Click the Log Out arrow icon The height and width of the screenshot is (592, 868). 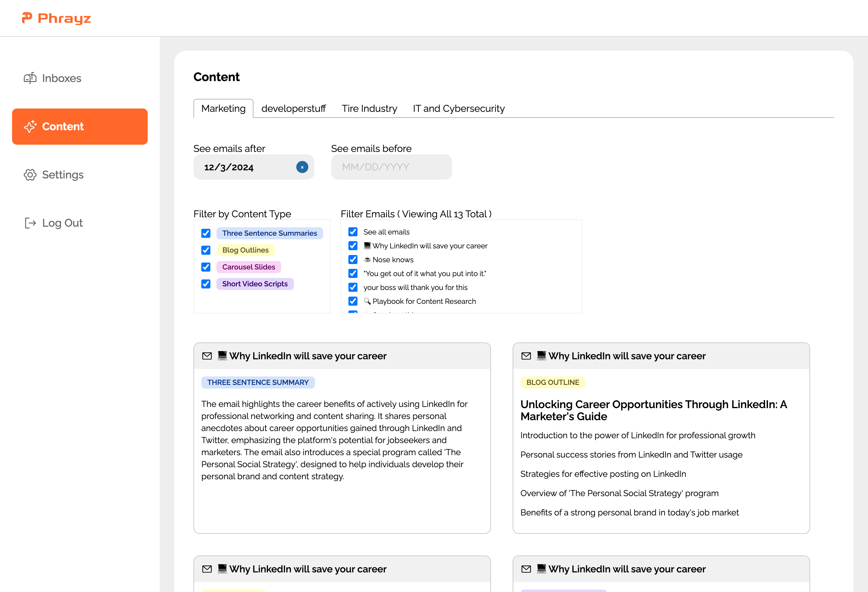point(30,223)
